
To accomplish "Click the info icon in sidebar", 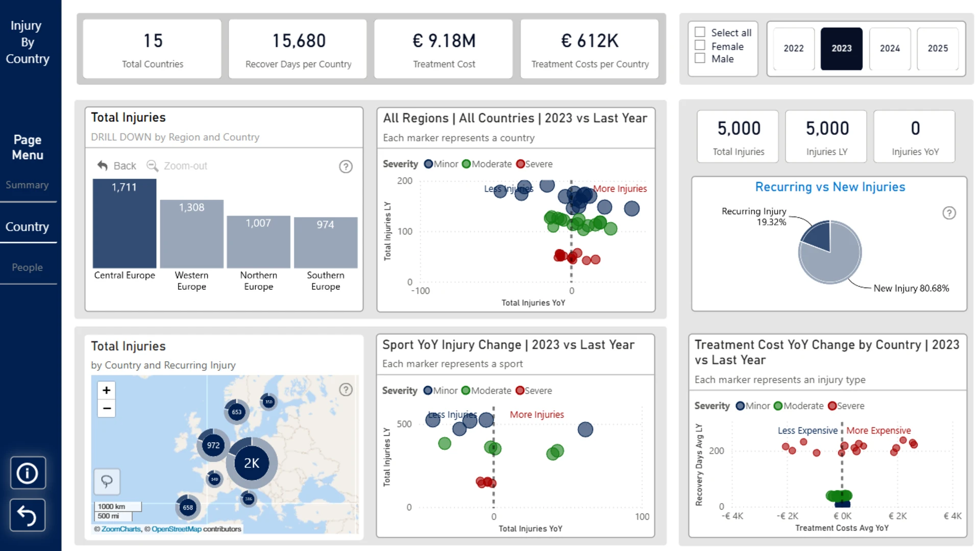I will point(28,473).
